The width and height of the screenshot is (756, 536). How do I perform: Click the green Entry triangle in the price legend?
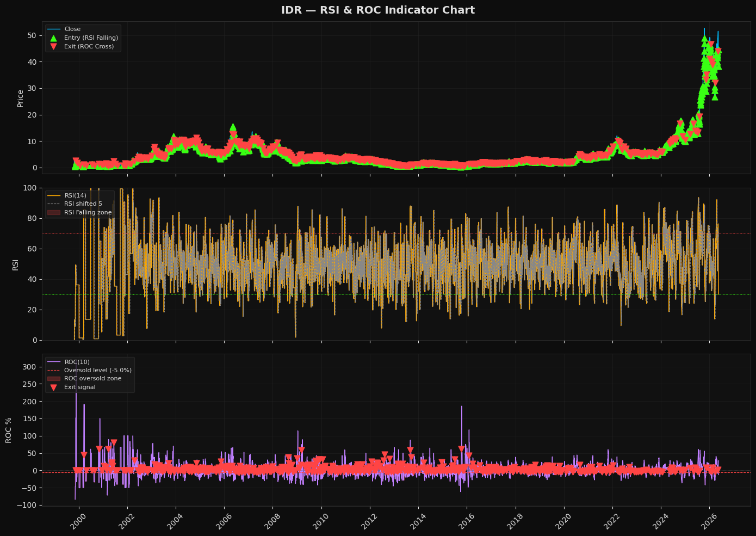click(53, 38)
